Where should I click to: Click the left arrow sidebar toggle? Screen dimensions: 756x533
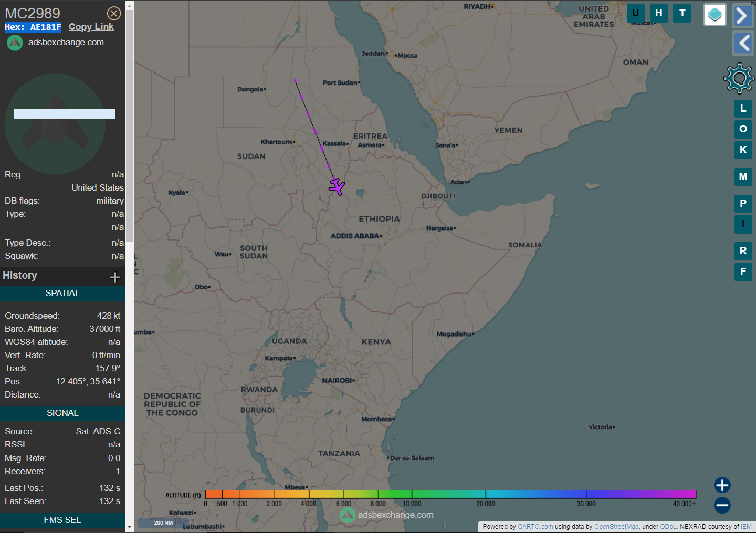(x=743, y=43)
